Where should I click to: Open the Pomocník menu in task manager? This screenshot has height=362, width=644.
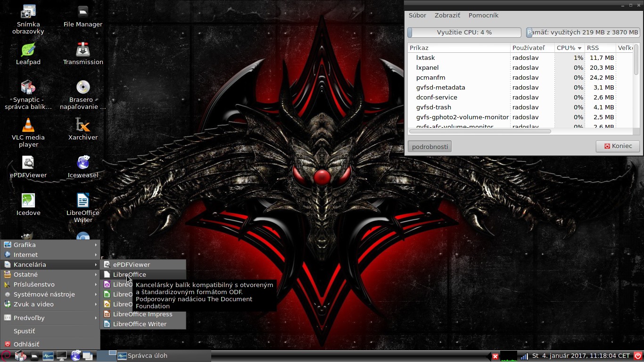pos(483,15)
